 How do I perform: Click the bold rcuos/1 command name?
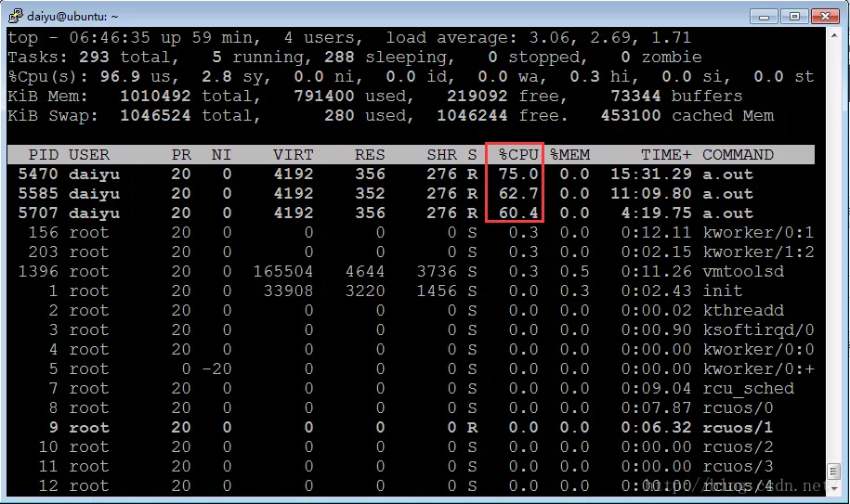[738, 428]
